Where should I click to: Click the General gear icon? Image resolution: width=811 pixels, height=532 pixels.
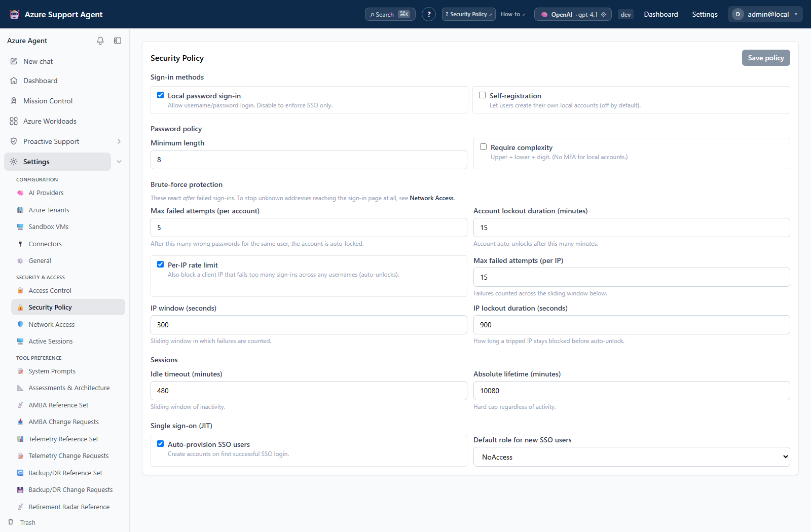20,261
